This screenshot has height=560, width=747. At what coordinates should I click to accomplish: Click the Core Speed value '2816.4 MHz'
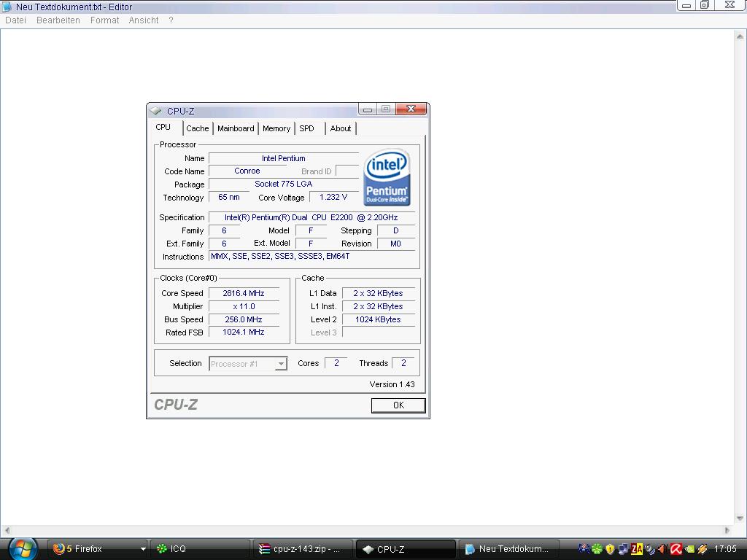point(244,293)
